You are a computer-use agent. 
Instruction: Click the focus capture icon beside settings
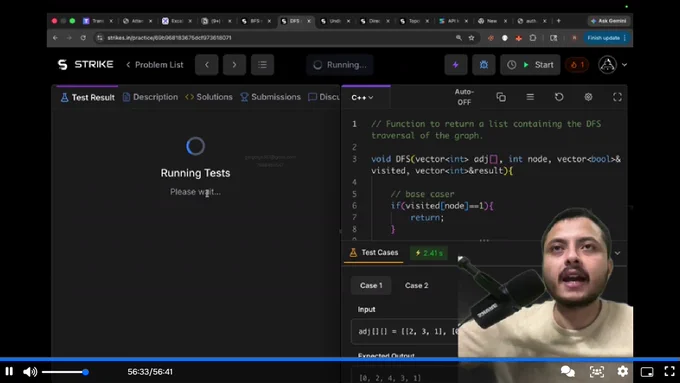click(x=597, y=372)
